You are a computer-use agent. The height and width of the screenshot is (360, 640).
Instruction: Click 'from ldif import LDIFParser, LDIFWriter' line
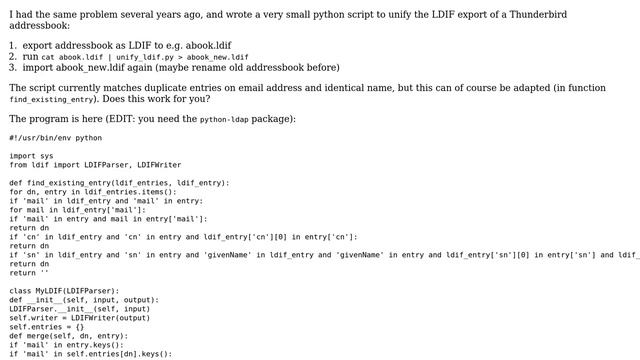(95, 165)
